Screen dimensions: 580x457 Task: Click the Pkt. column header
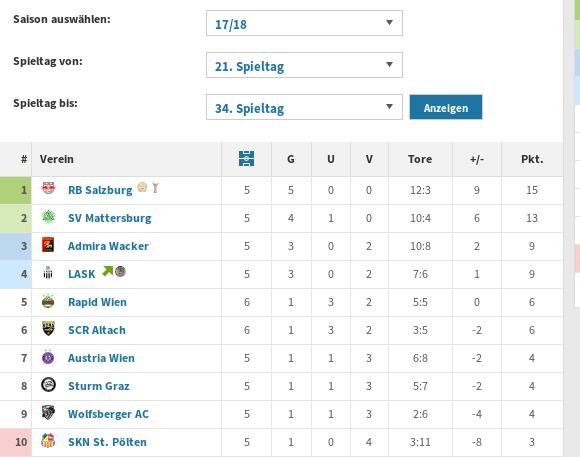tap(532, 159)
